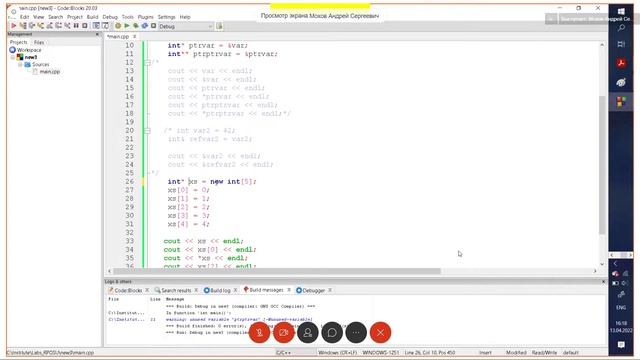This screenshot has width=640, height=360.
Task: Close the main.cpp editor tab
Action: (x=134, y=36)
